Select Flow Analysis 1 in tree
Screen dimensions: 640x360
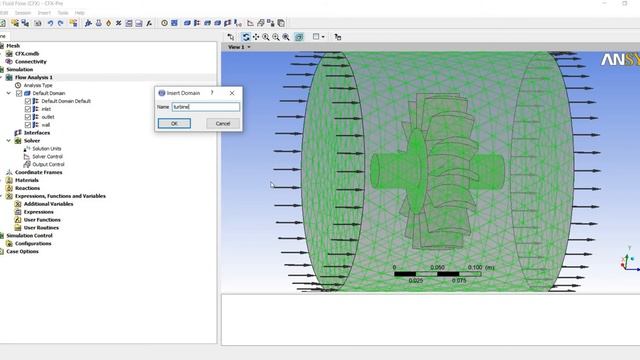[34, 78]
